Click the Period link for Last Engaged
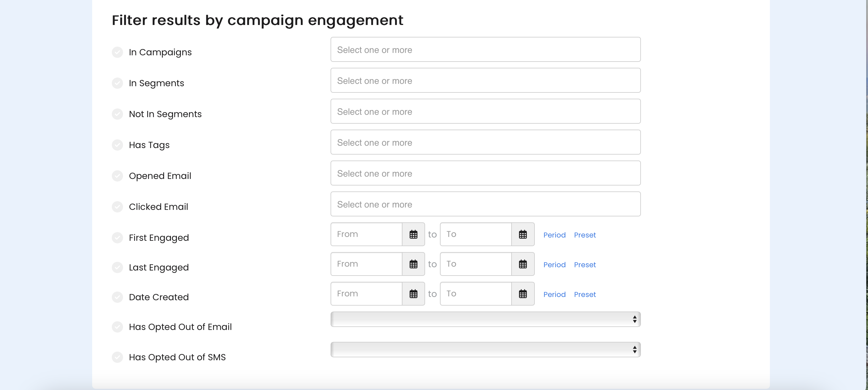 click(x=554, y=265)
